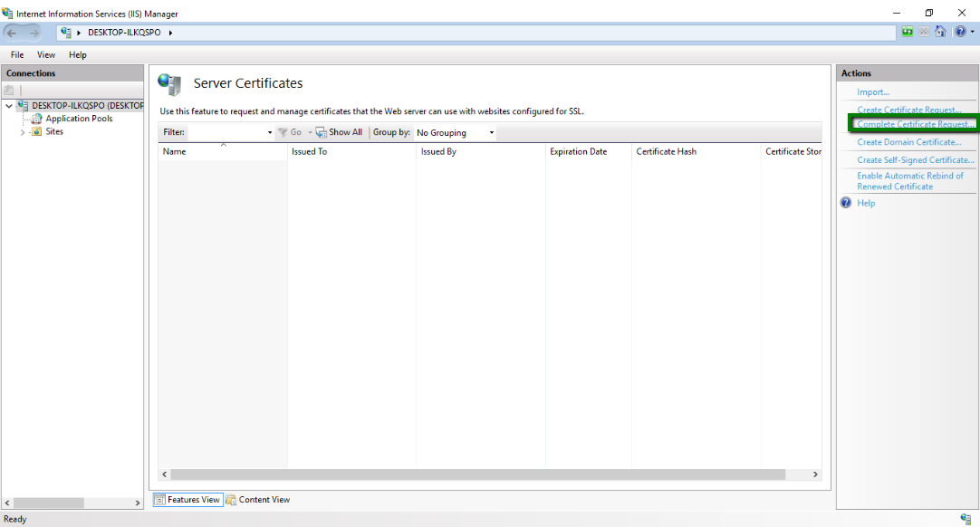Click the Stop icon in address bar
Viewport: 980px width, 527px height.
[924, 32]
